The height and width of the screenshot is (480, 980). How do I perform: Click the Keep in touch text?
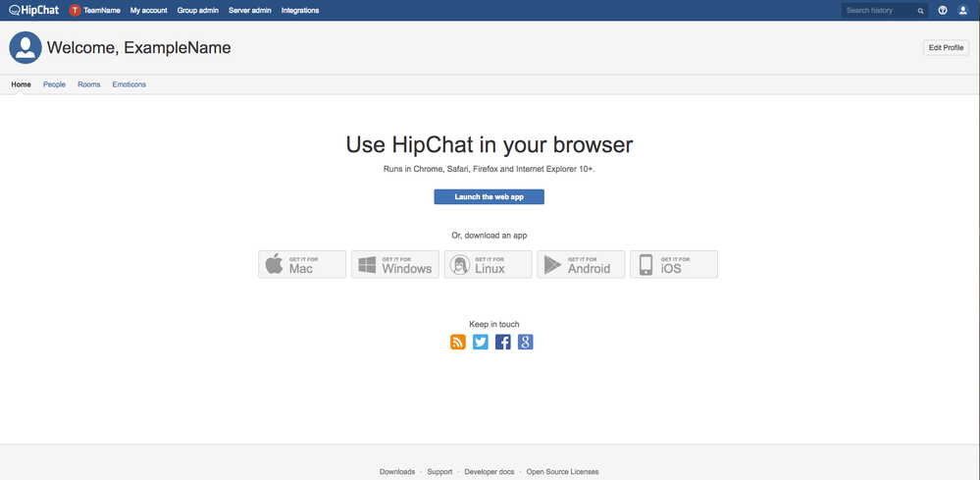click(x=494, y=324)
